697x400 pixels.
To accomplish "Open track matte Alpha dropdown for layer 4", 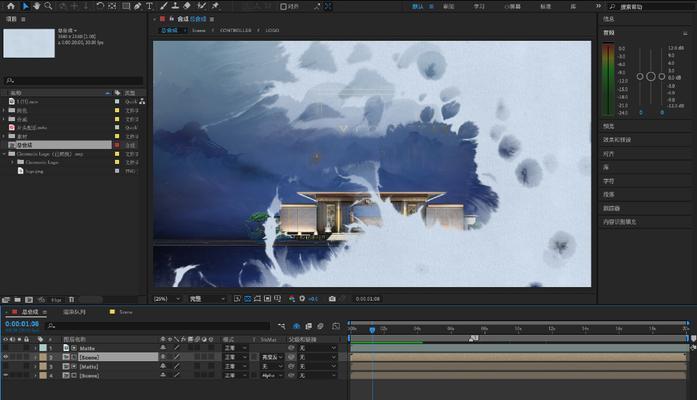I will tap(272, 376).
